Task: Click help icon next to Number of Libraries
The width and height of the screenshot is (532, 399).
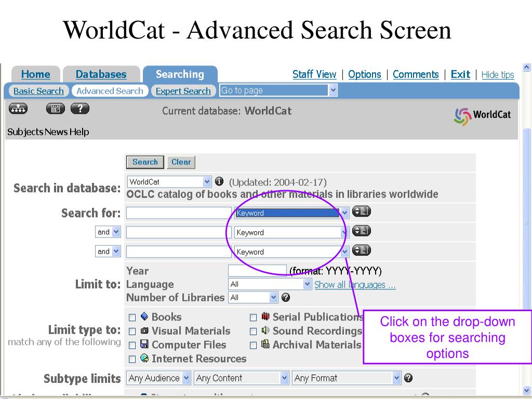Action: click(x=286, y=298)
